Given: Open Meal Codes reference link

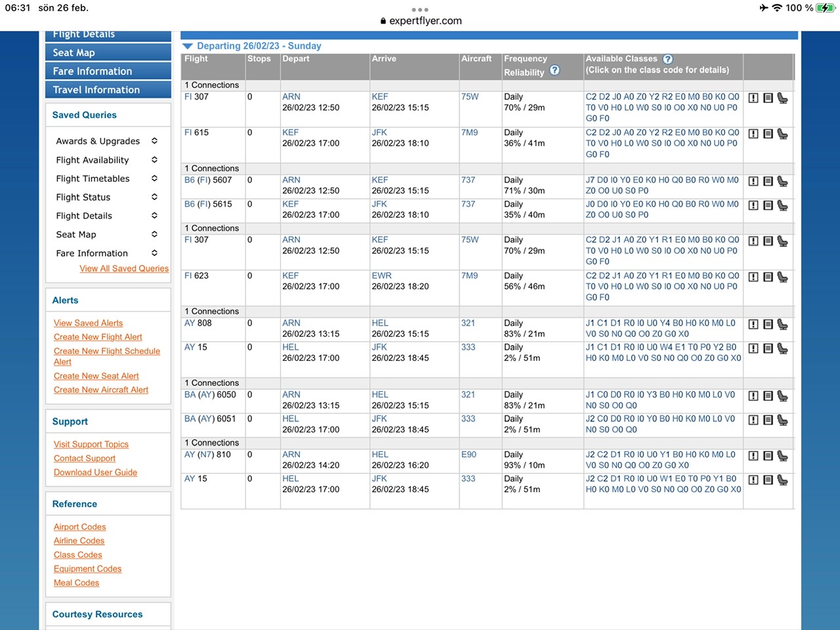Looking at the screenshot, I should 77,583.
